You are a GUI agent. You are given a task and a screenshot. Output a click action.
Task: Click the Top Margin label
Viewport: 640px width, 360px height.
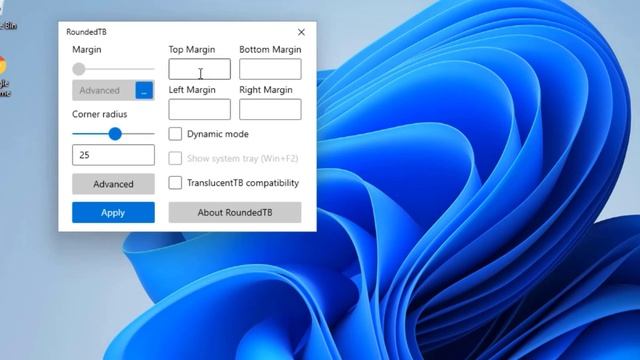(x=192, y=49)
